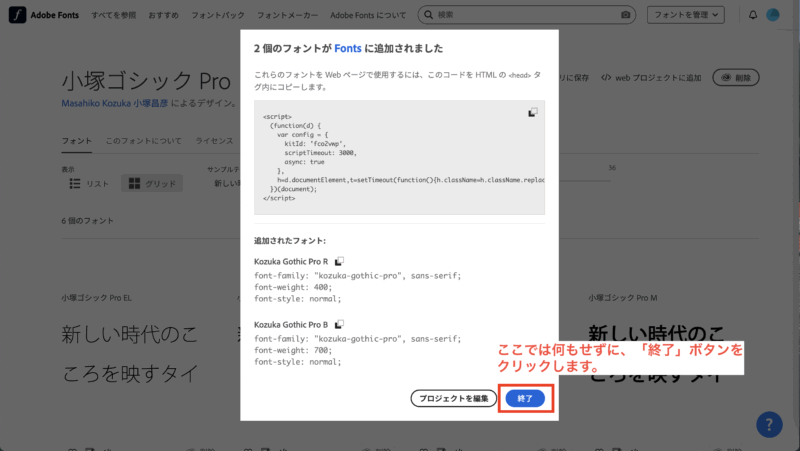Viewport: 800px width, 451px height.
Task: Open フォントパック menu item
Action: tap(218, 15)
